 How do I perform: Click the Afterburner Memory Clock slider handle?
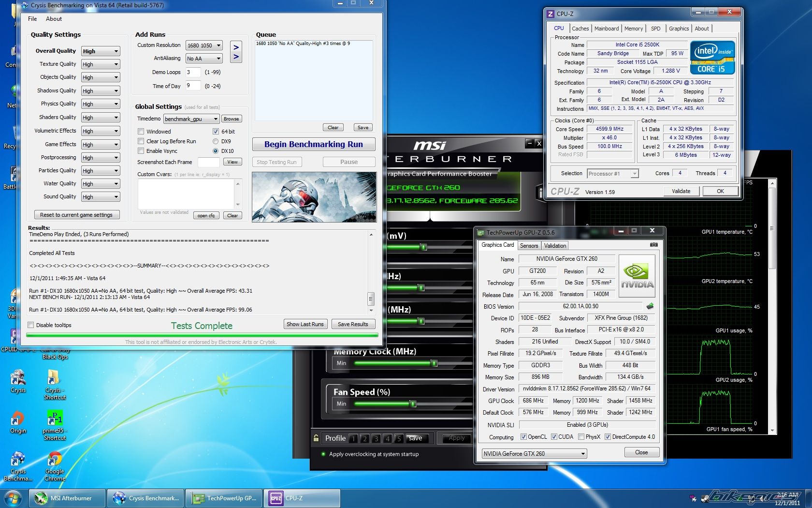(434, 363)
